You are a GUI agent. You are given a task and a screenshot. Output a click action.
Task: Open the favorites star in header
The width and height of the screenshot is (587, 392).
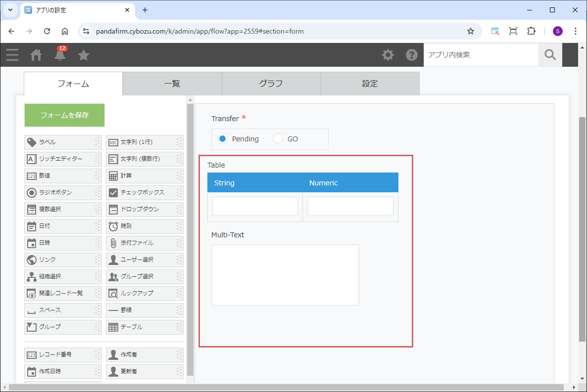tap(84, 55)
